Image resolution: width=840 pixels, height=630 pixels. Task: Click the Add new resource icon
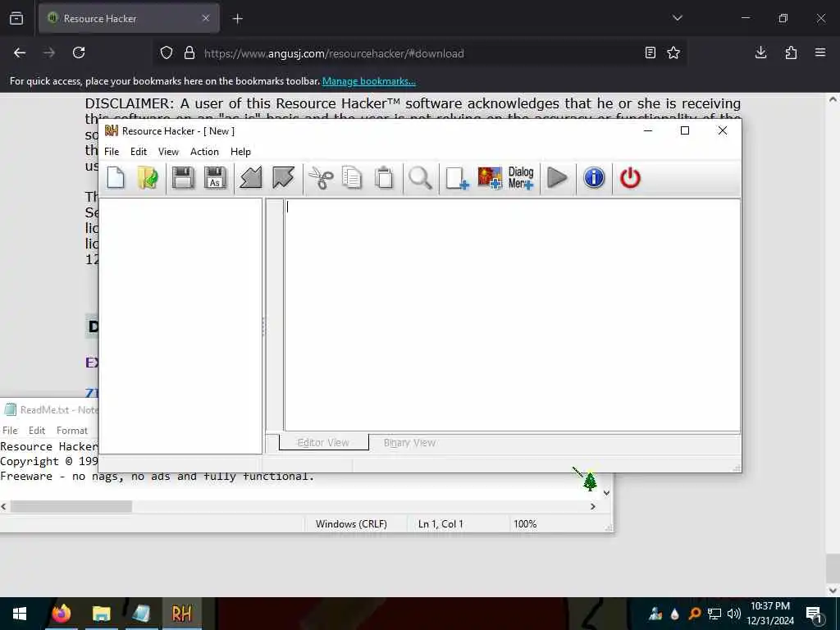coord(457,178)
